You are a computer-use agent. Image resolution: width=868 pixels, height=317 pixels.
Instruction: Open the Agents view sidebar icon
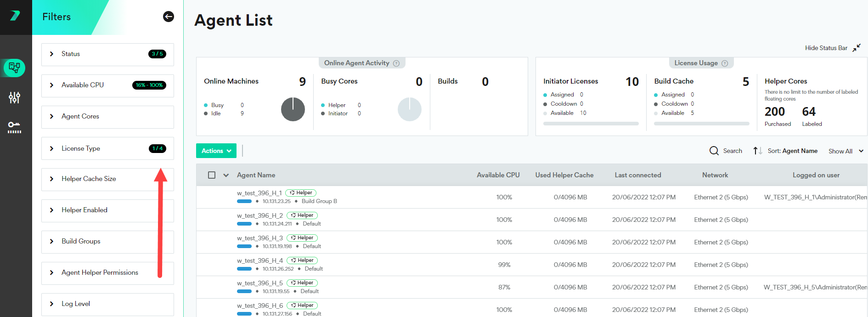pos(14,68)
